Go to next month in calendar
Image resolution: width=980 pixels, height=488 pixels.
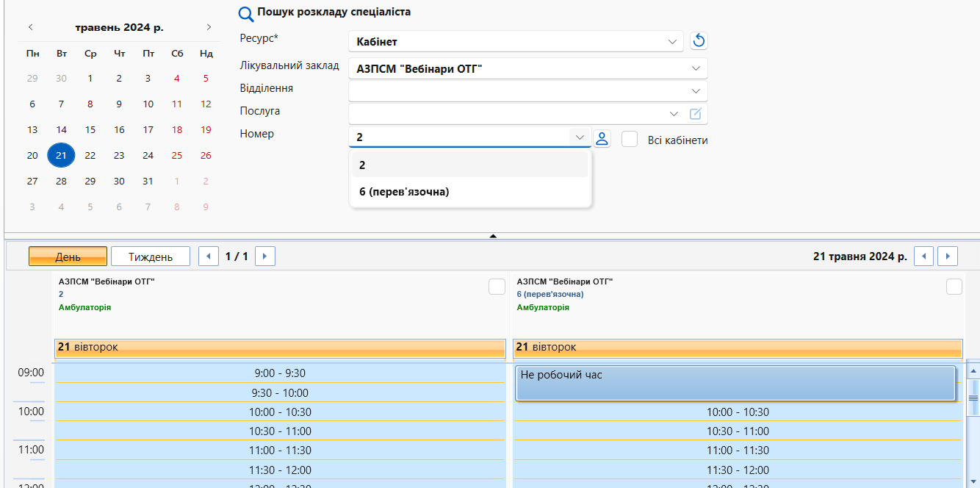209,27
